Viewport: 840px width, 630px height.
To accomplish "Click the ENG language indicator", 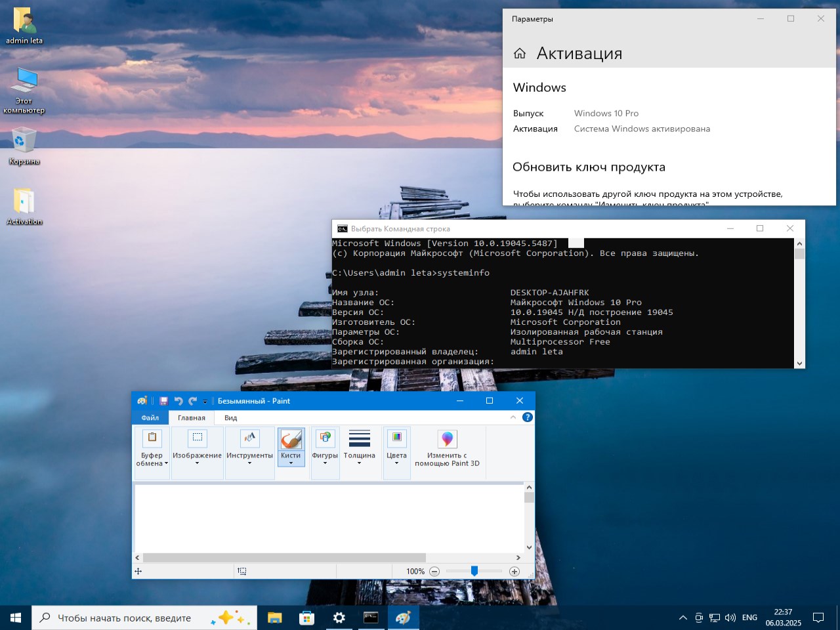I will (749, 618).
